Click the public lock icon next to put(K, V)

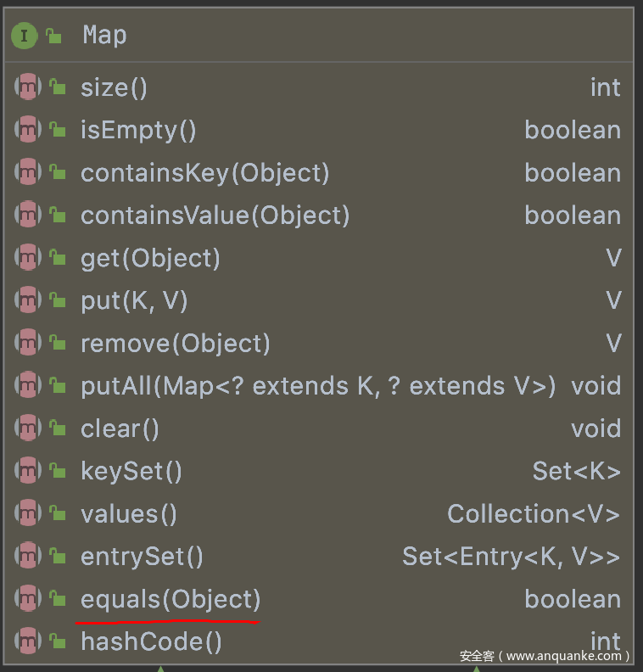tap(57, 300)
